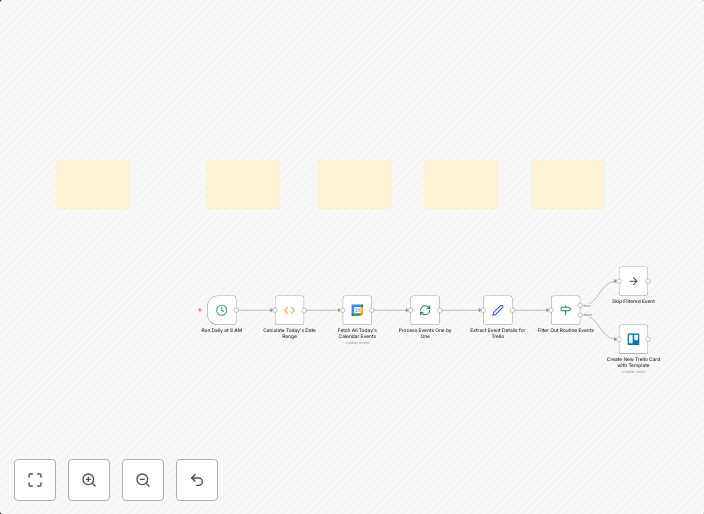Click the input connector of Process Events node

coord(411,310)
